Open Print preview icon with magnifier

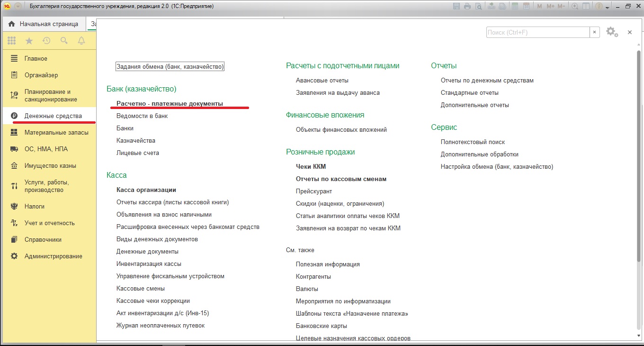[479, 7]
